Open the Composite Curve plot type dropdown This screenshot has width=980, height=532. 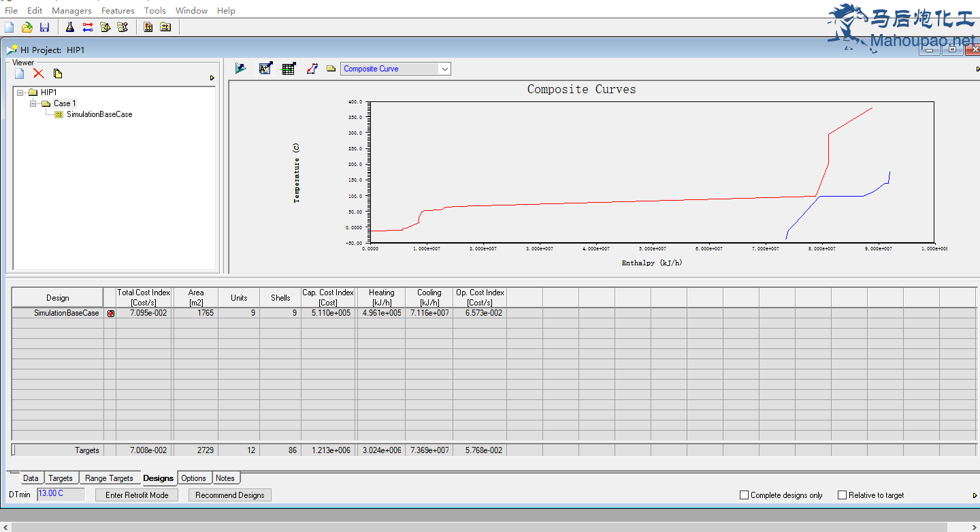444,69
